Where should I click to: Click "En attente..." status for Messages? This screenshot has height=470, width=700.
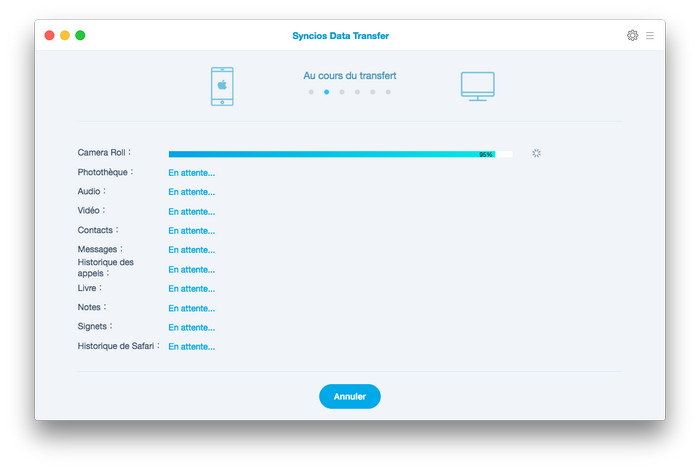point(192,250)
